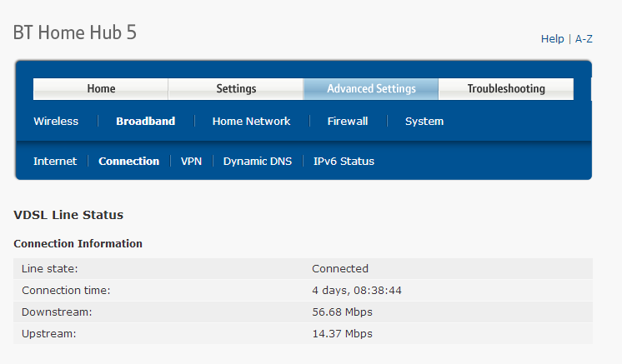Select the Connection submenu link
The width and height of the screenshot is (622, 364).
click(128, 162)
